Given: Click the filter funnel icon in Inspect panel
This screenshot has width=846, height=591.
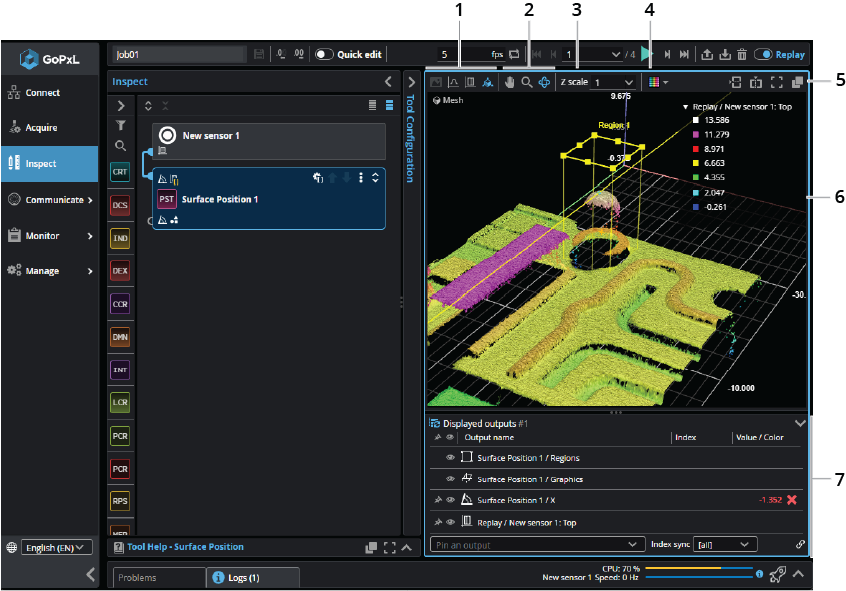Looking at the screenshot, I should coord(120,125).
